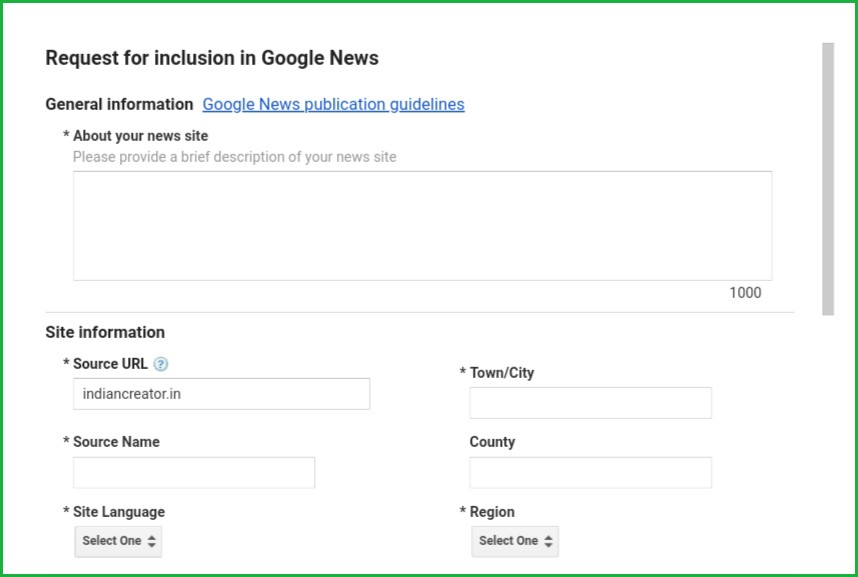Click the 1000 character counter
Screen dimensions: 858x577
(x=745, y=293)
